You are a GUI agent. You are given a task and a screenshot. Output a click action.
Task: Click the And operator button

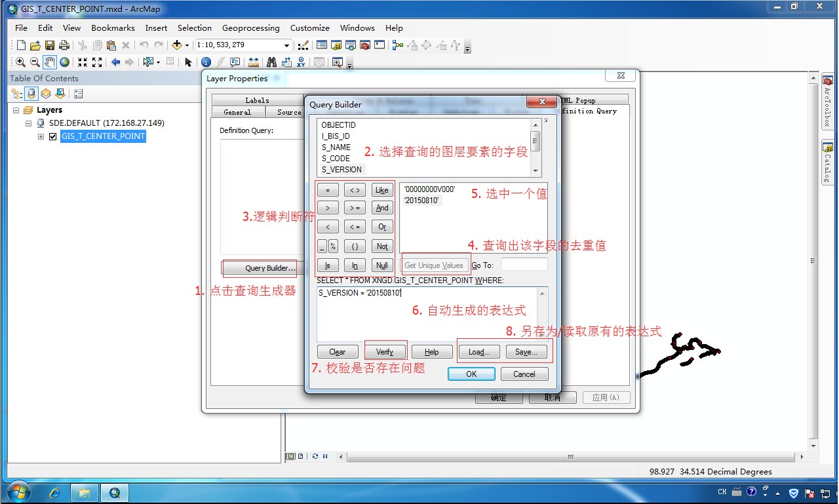point(382,208)
